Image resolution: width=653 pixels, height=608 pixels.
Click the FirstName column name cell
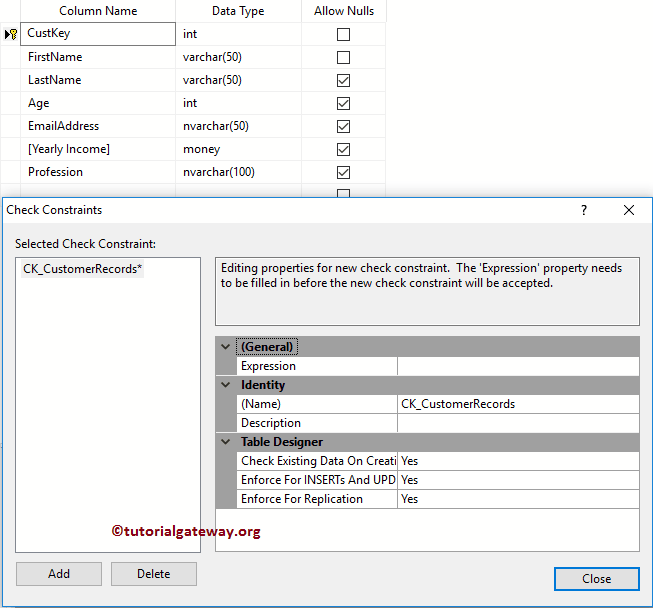coord(98,57)
